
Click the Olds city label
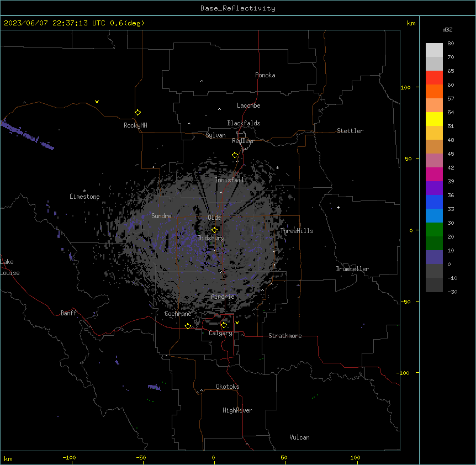(x=214, y=218)
